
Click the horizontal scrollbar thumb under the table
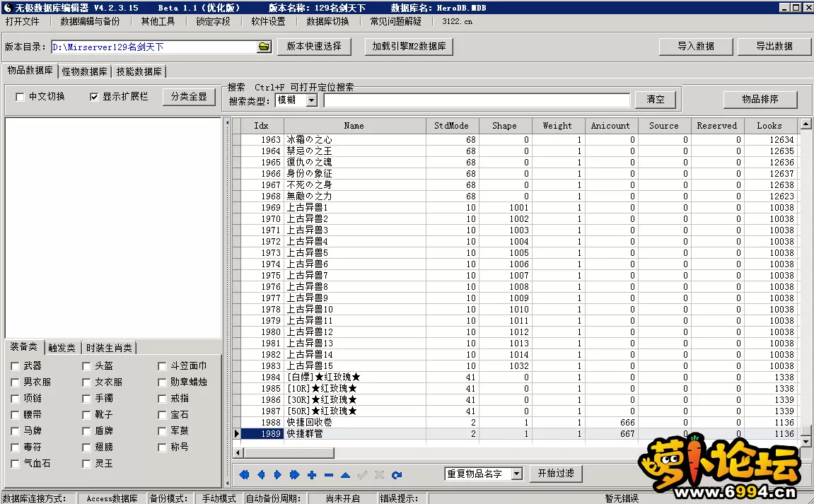289,452
